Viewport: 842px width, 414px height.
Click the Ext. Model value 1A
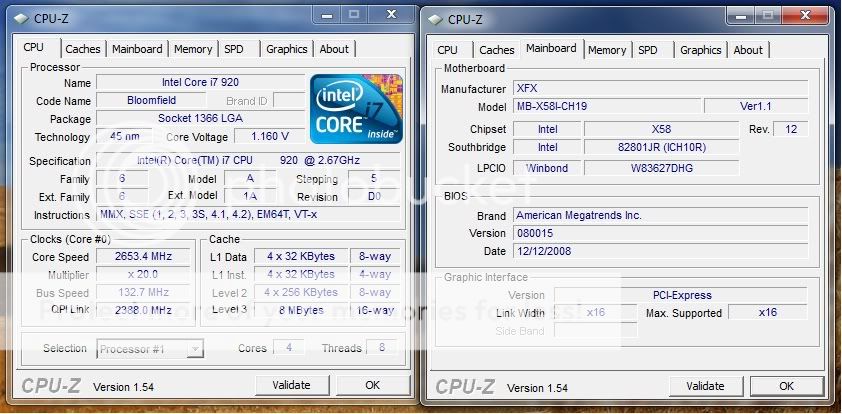(x=250, y=197)
